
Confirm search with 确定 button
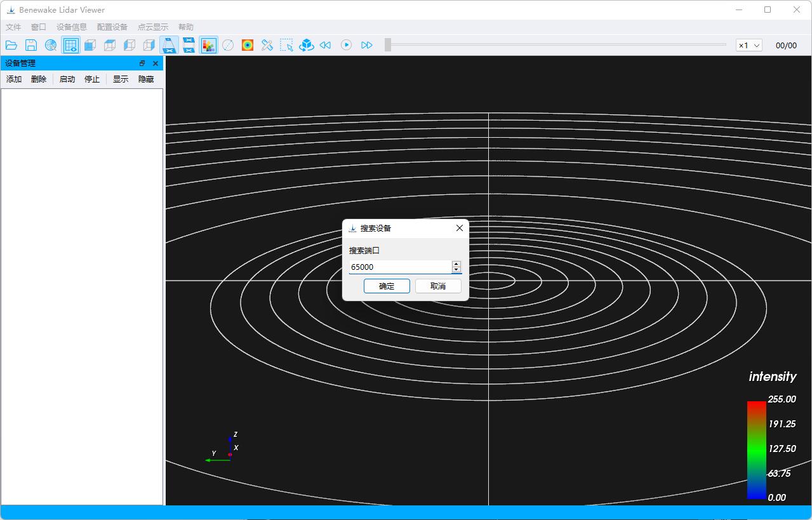pyautogui.click(x=387, y=286)
